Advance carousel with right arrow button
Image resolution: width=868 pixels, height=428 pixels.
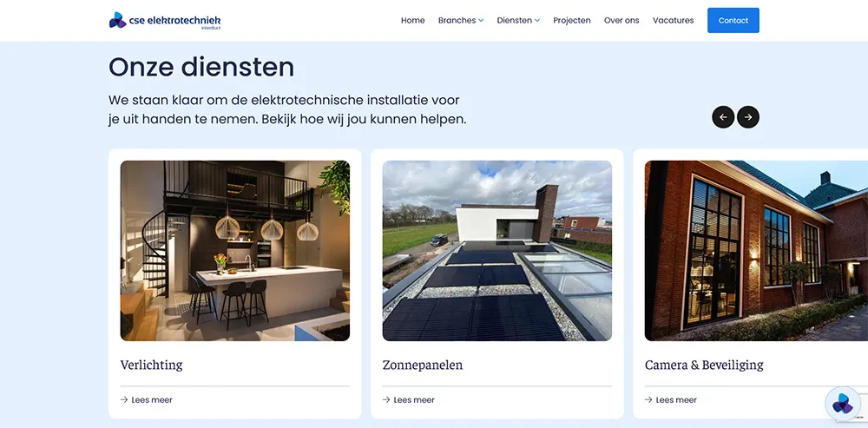coord(748,117)
